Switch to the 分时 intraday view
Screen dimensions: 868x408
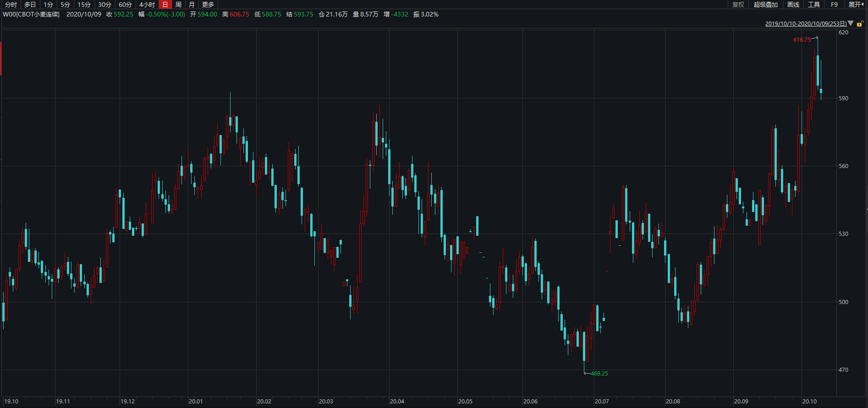coord(11,5)
